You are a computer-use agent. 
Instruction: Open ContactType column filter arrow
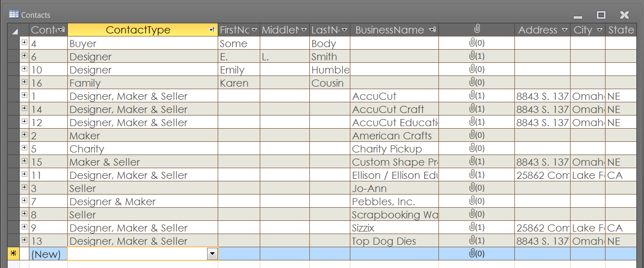point(212,30)
